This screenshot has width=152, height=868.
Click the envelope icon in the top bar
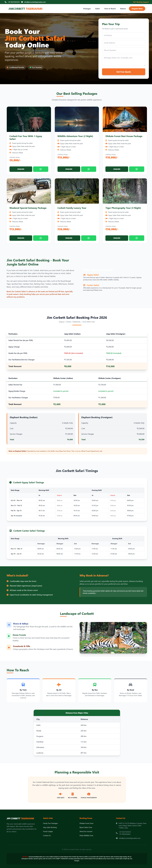point(22,2)
